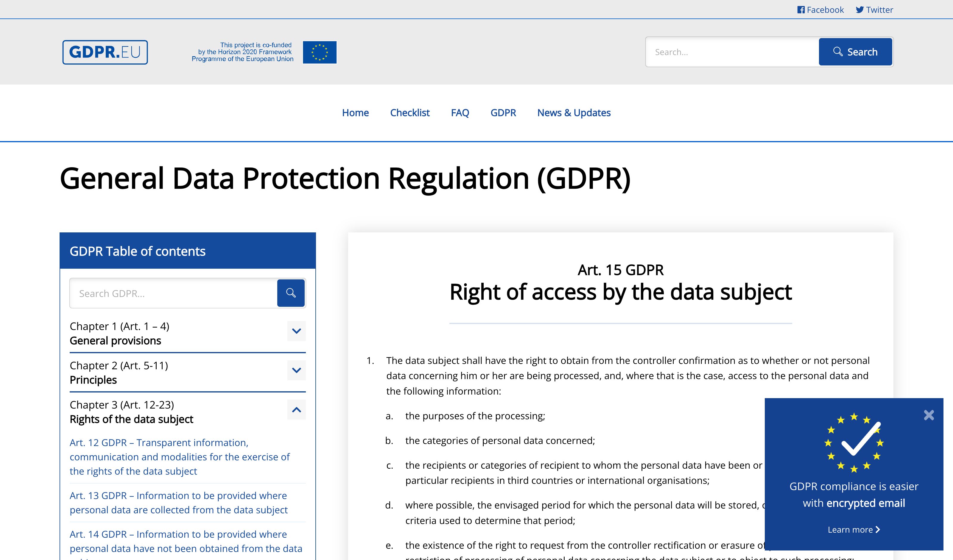Image resolution: width=953 pixels, height=560 pixels.
Task: Click the table of contents magnifier button
Action: [x=291, y=293]
